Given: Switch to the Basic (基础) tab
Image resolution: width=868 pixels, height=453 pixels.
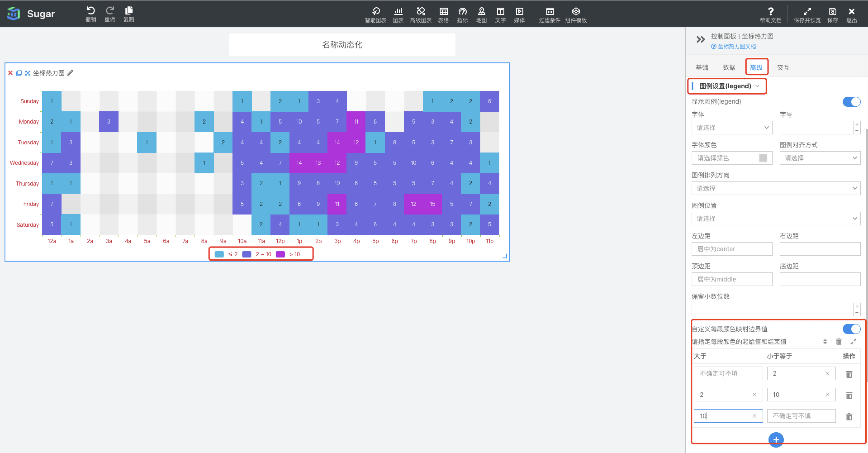Looking at the screenshot, I should click(702, 67).
